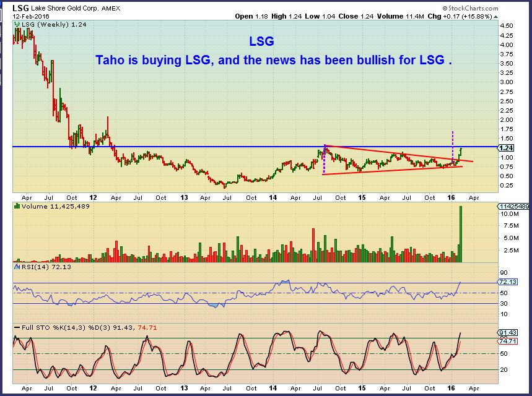Click the 'Low 1.04' value in the header
Screen dimensions: 532x396
pyautogui.click(x=320, y=16)
